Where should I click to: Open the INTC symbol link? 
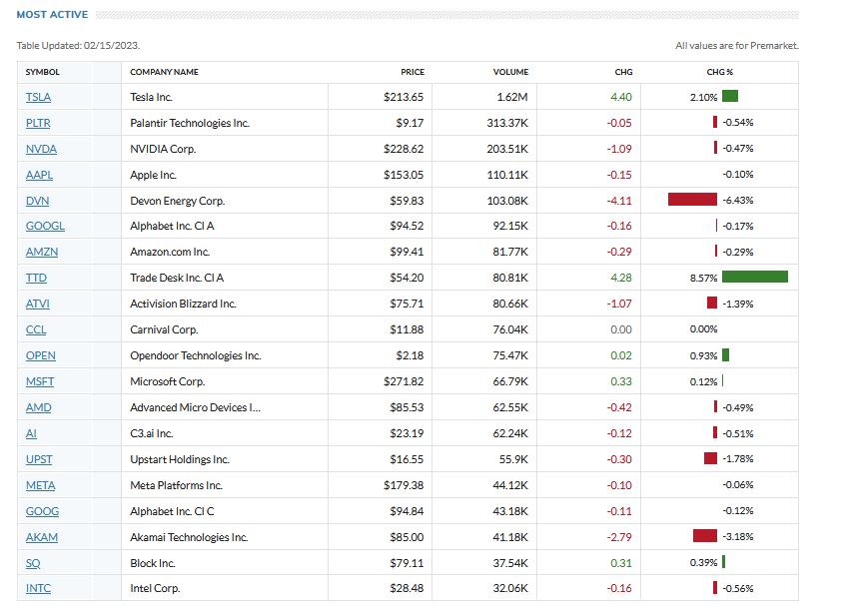39,589
